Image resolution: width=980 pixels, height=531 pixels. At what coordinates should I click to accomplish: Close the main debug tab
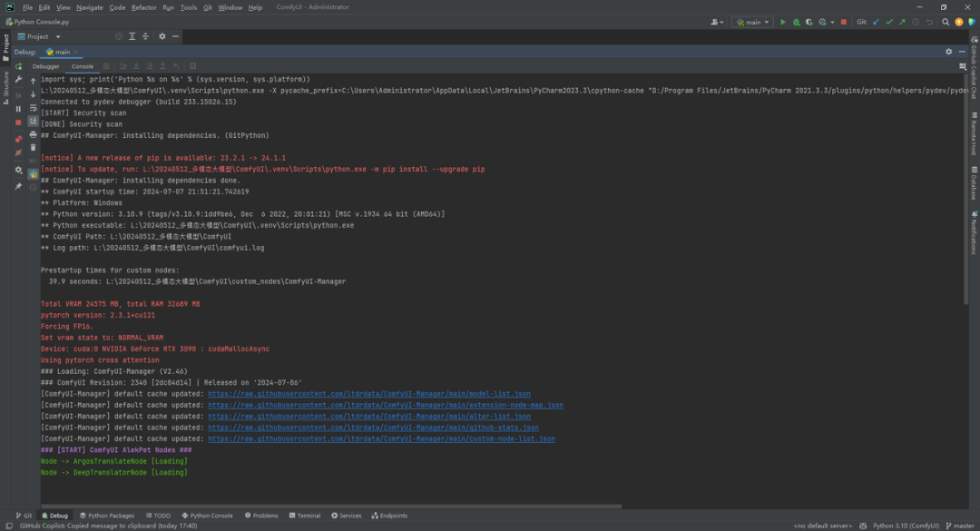[x=75, y=53]
